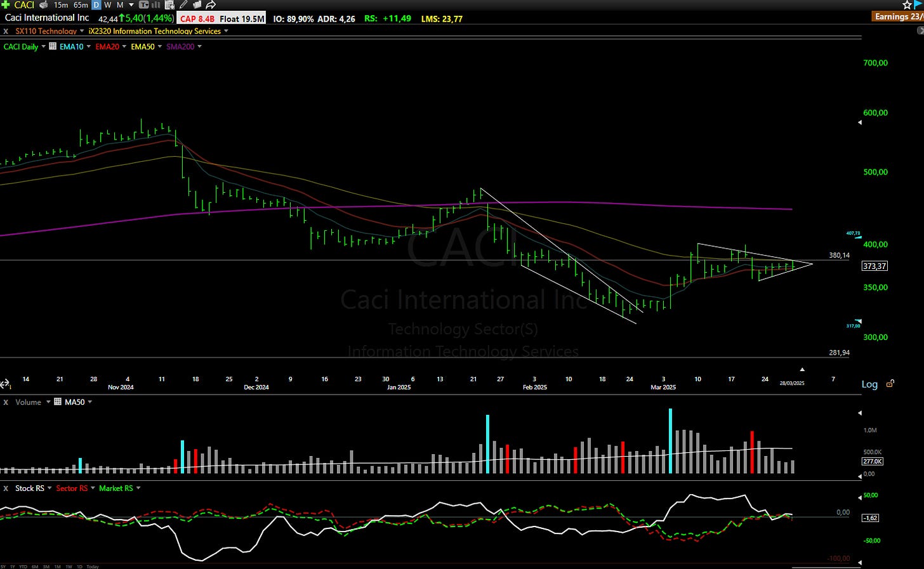Open the CACI Daily dropdown arrow
The height and width of the screenshot is (569, 924).
click(x=43, y=46)
